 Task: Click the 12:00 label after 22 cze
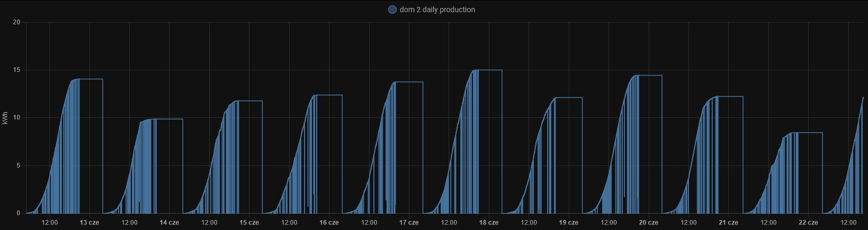pyautogui.click(x=848, y=223)
